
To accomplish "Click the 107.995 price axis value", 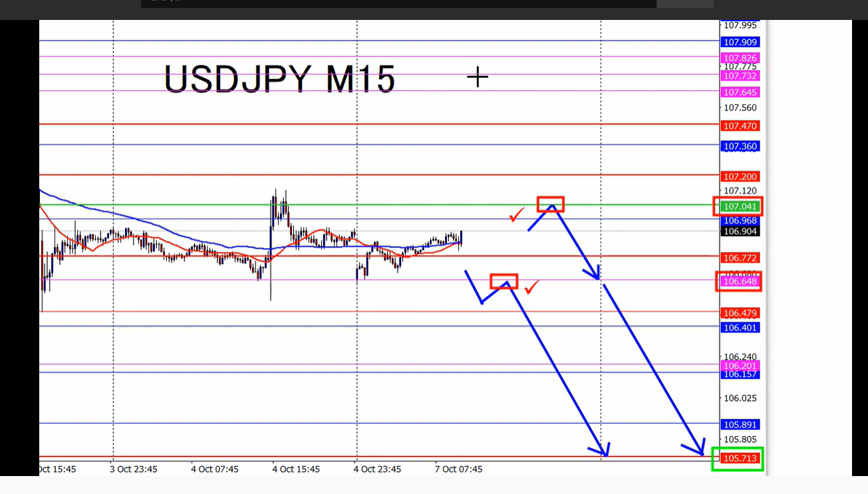I will point(740,25).
